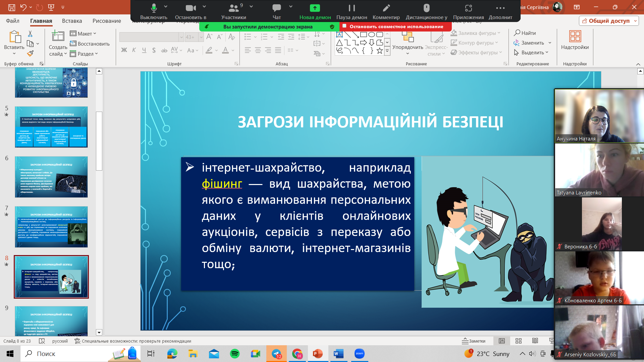Open font name combo box
Image resolution: width=644 pixels, height=362 pixels.
click(x=152, y=37)
